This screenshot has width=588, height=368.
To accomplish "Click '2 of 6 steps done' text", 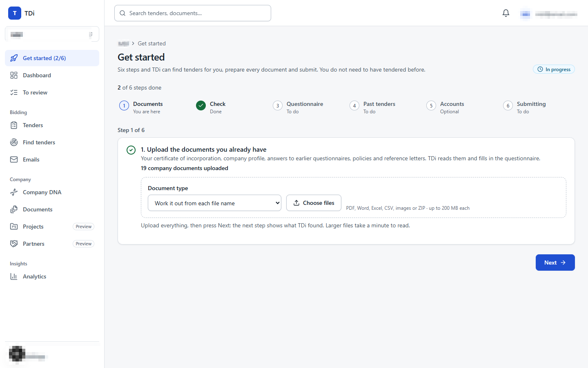I will pyautogui.click(x=139, y=88).
